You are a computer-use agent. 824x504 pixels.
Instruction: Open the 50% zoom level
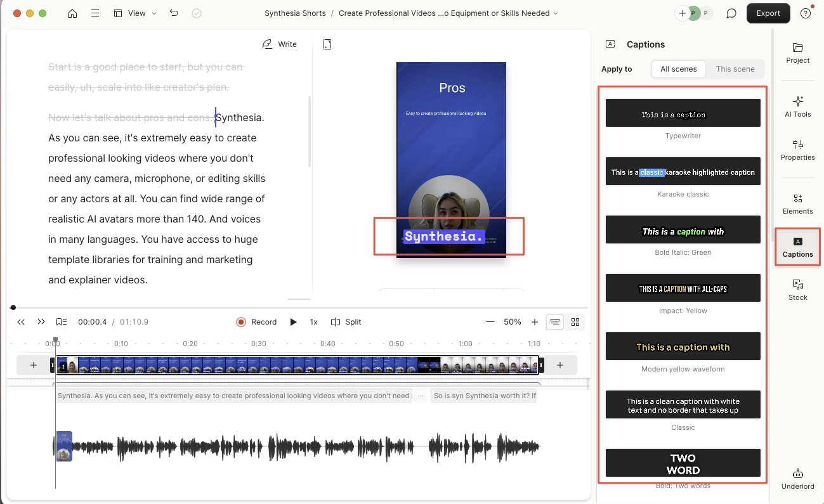pos(513,322)
